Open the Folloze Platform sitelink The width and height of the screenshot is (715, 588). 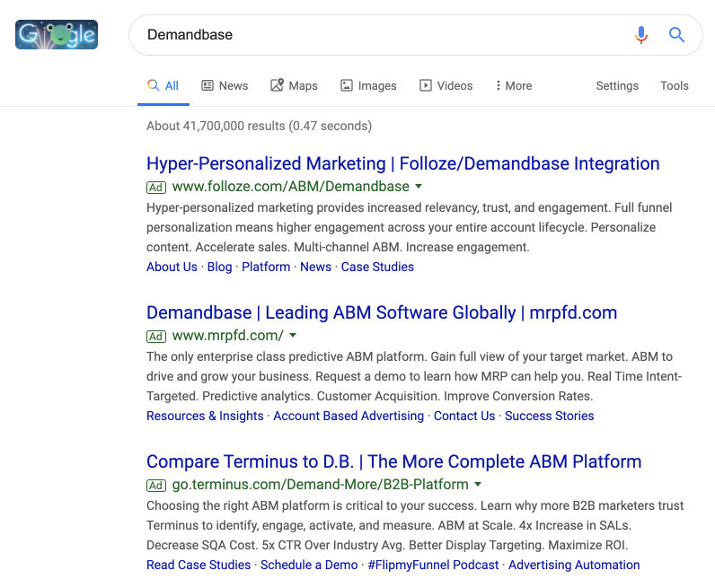click(266, 267)
